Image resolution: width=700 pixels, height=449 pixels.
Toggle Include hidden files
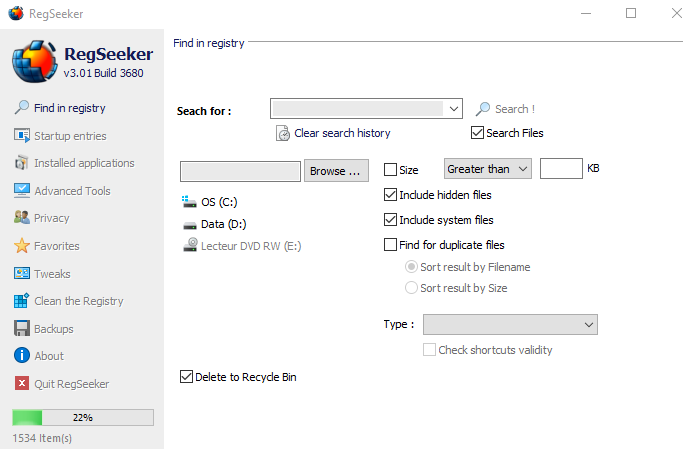(390, 195)
